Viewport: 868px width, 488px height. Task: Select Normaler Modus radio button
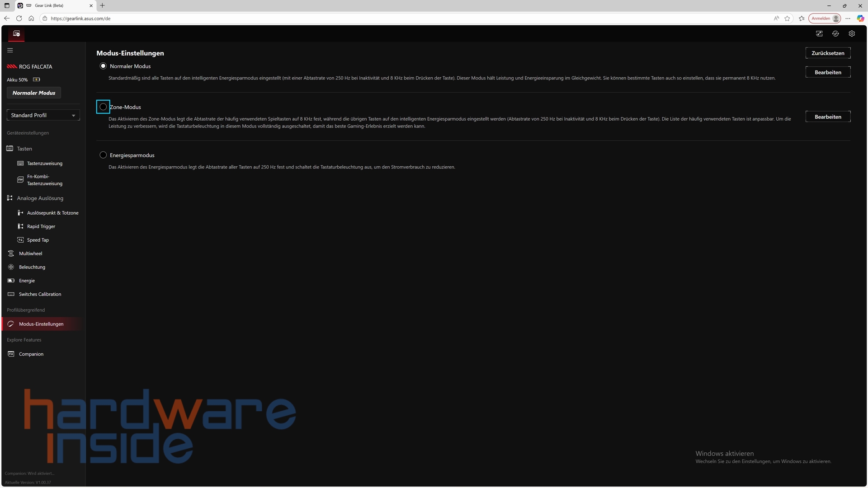[x=103, y=66]
